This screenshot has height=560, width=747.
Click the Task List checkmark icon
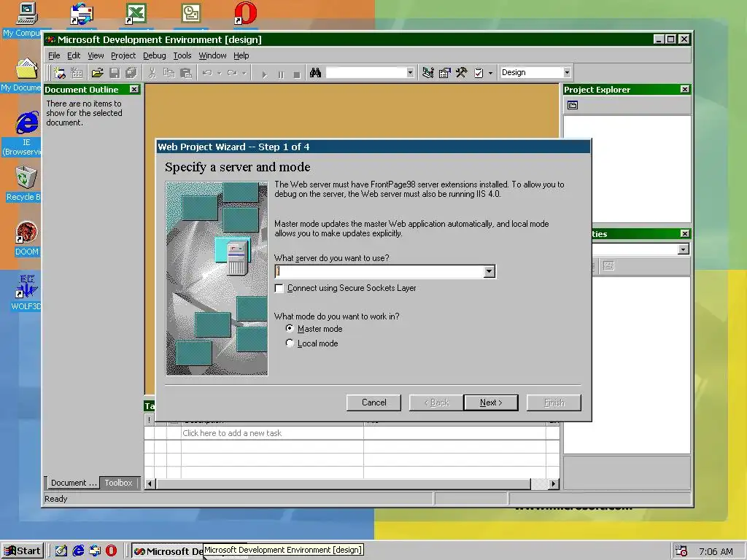(x=479, y=73)
